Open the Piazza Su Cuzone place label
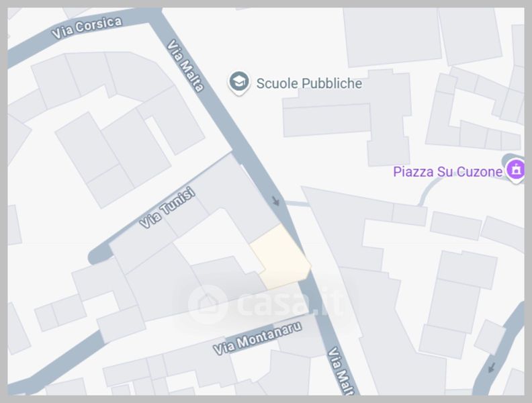 447,171
